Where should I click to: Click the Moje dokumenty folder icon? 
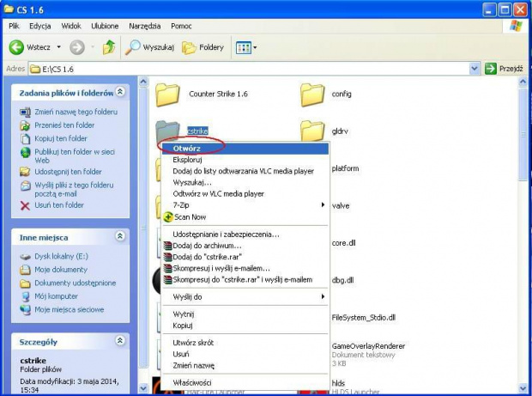coord(25,270)
